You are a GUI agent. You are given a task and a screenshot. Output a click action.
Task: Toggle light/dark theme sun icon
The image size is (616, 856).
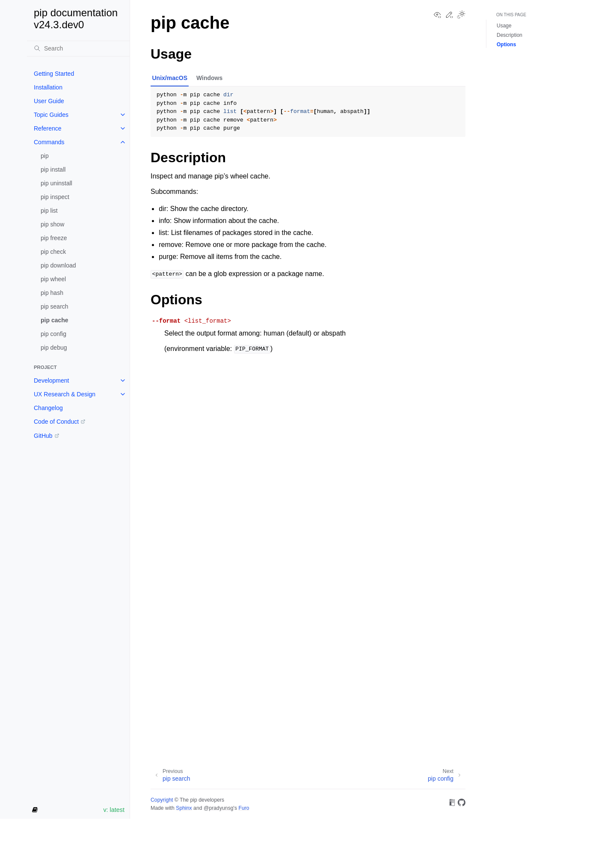click(x=461, y=15)
